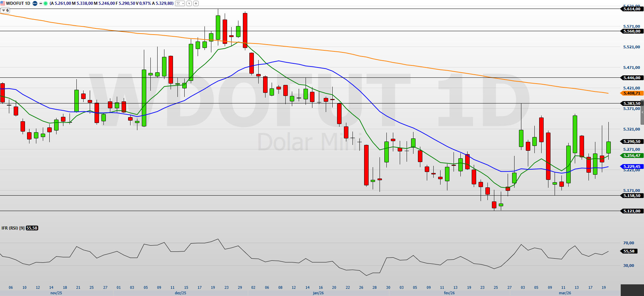
Task: Click the round blue exchange logo icon
Action: pos(35,3)
